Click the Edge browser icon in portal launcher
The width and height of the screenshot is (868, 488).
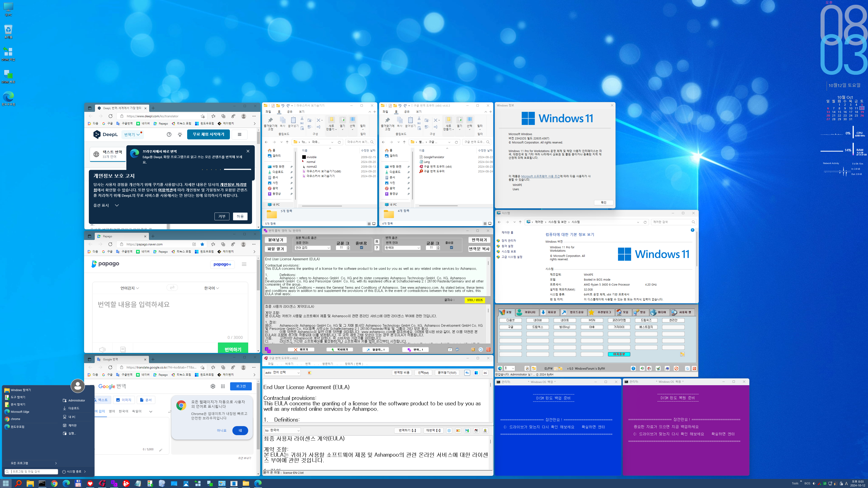coord(500,368)
